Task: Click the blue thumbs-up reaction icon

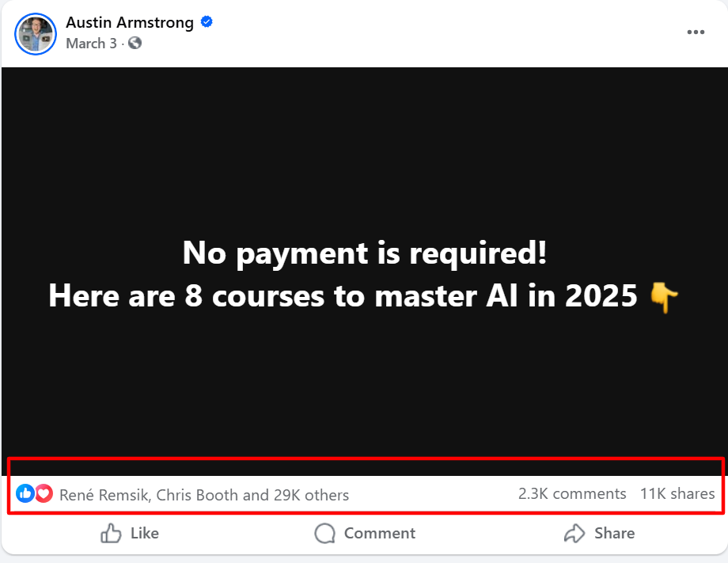Action: [x=25, y=493]
